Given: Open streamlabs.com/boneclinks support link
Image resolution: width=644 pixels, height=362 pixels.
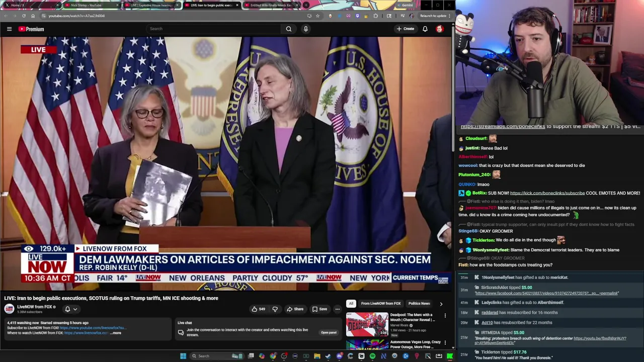Looking at the screenshot, I should point(503,127).
